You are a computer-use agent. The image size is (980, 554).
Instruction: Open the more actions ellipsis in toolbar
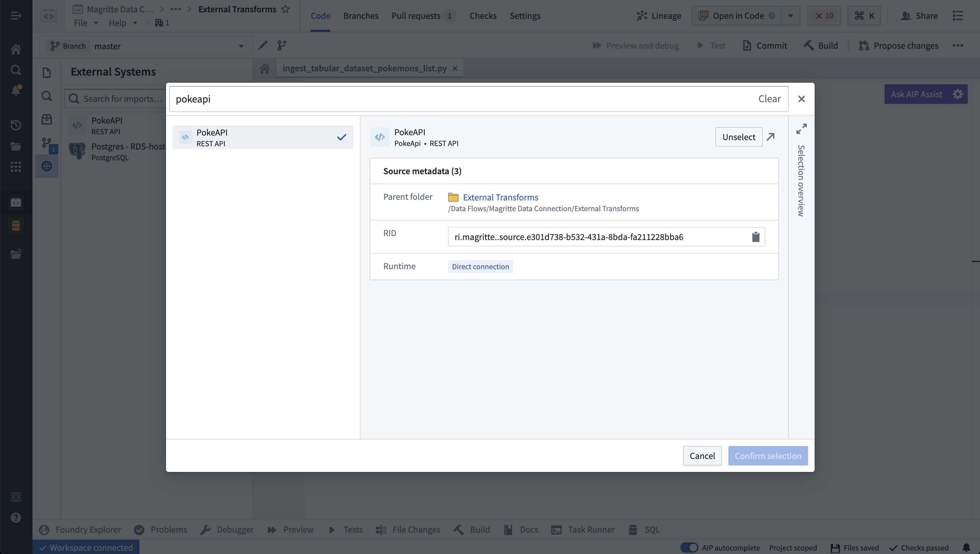pyautogui.click(x=958, y=46)
